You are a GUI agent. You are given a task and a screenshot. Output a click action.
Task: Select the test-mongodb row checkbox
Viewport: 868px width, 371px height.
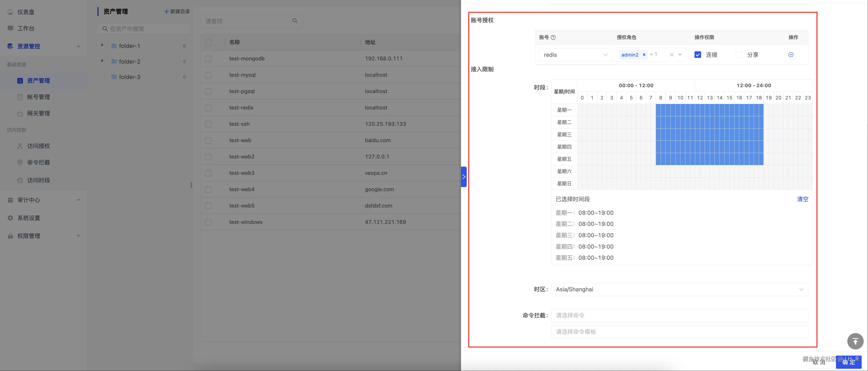click(208, 59)
